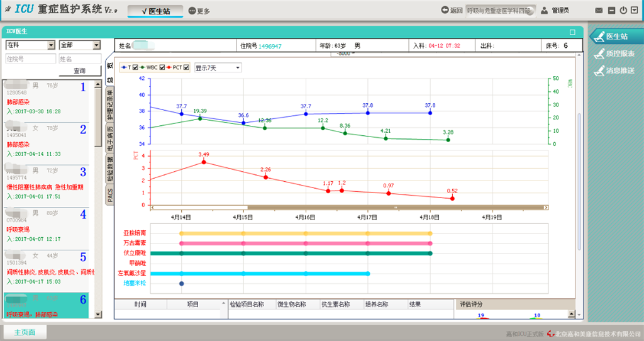The image size is (644, 341).
Task: Click the square maximize icon on ICU医生 panel
Action: (572, 31)
